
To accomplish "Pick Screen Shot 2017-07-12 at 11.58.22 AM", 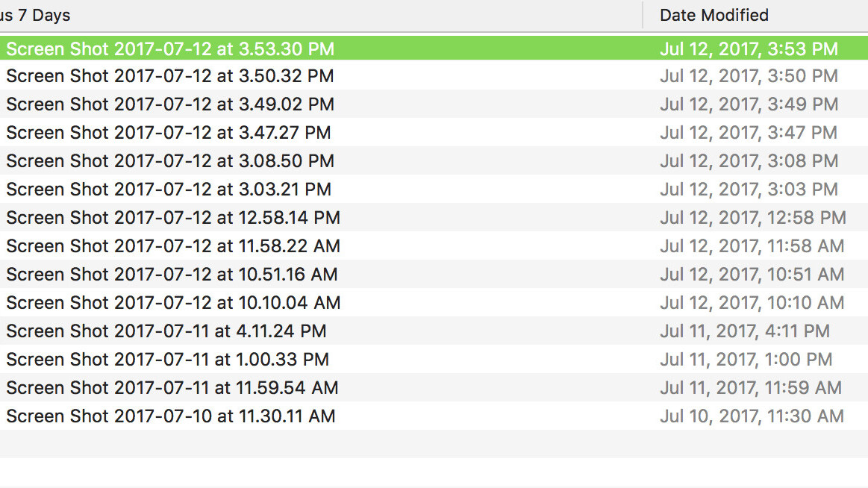I will (x=173, y=246).
